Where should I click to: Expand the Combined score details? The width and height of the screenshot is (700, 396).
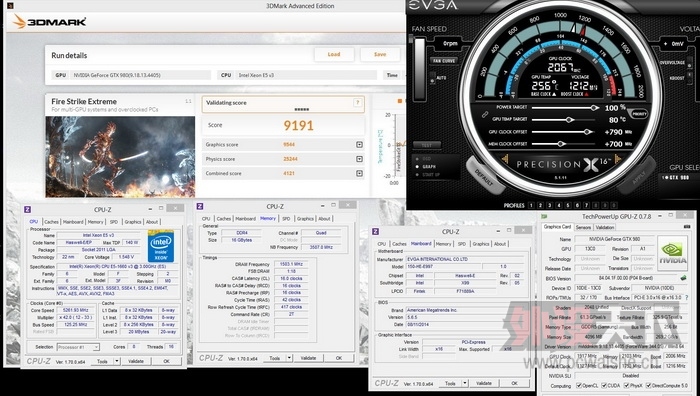359,173
